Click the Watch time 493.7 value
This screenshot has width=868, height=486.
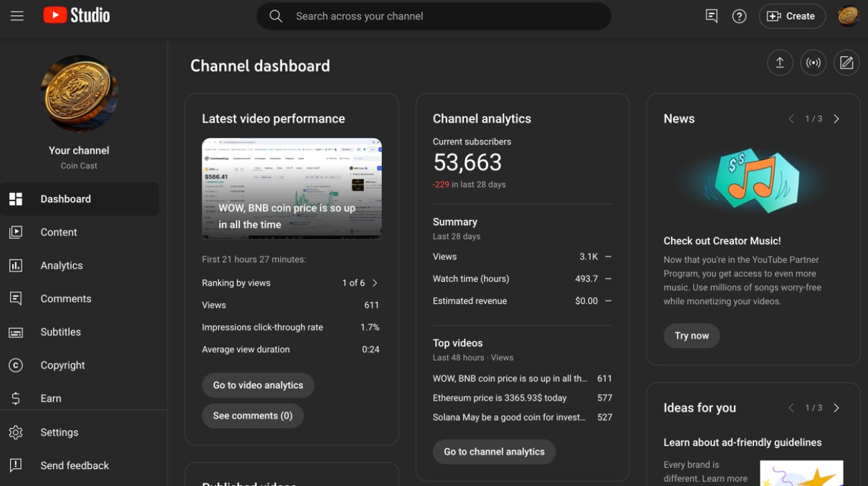pyautogui.click(x=586, y=279)
